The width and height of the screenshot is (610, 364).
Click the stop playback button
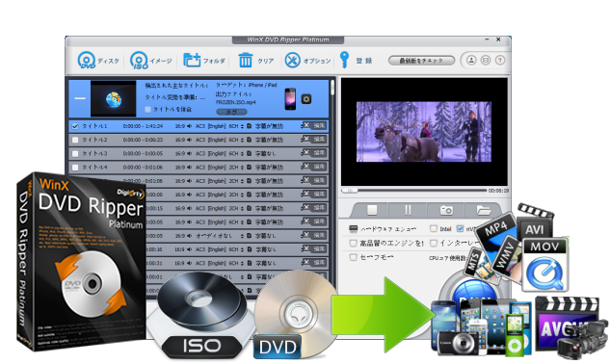pyautogui.click(x=372, y=210)
